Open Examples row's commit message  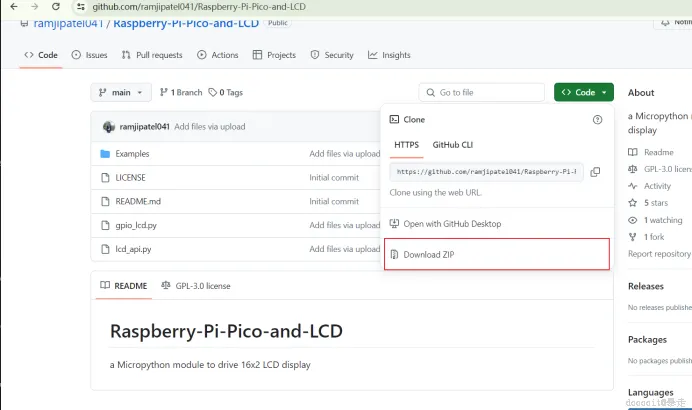tap(345, 154)
